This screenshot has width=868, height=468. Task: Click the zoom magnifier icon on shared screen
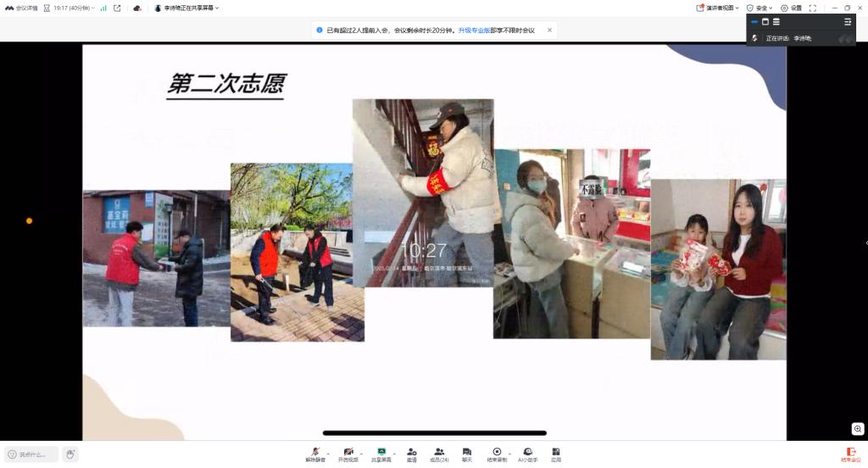pos(858,429)
